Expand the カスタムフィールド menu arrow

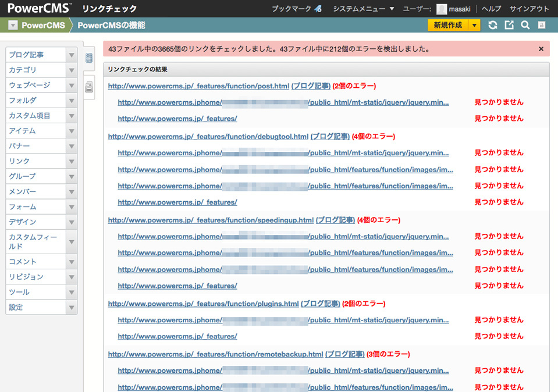pyautogui.click(x=72, y=242)
